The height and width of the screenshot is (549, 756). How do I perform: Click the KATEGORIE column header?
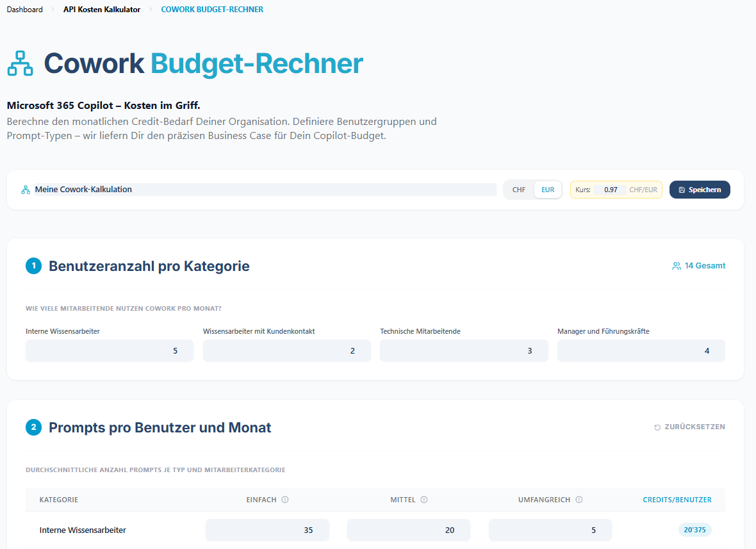coord(59,500)
